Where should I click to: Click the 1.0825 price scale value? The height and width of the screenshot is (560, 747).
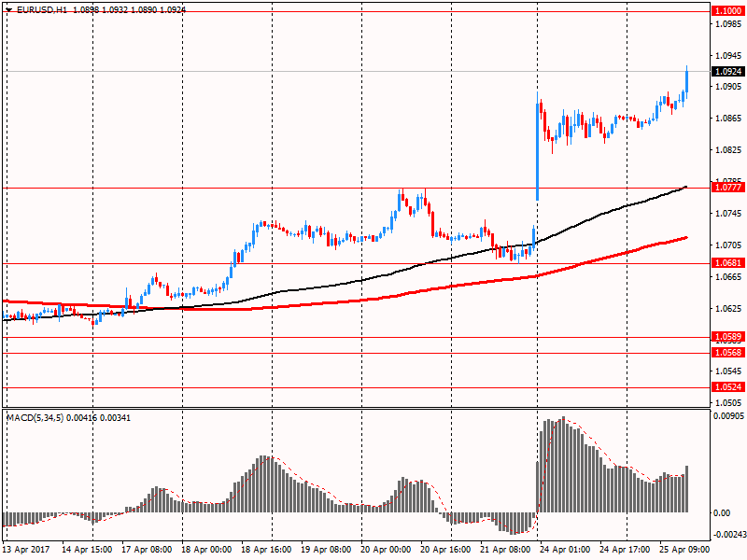(728, 150)
